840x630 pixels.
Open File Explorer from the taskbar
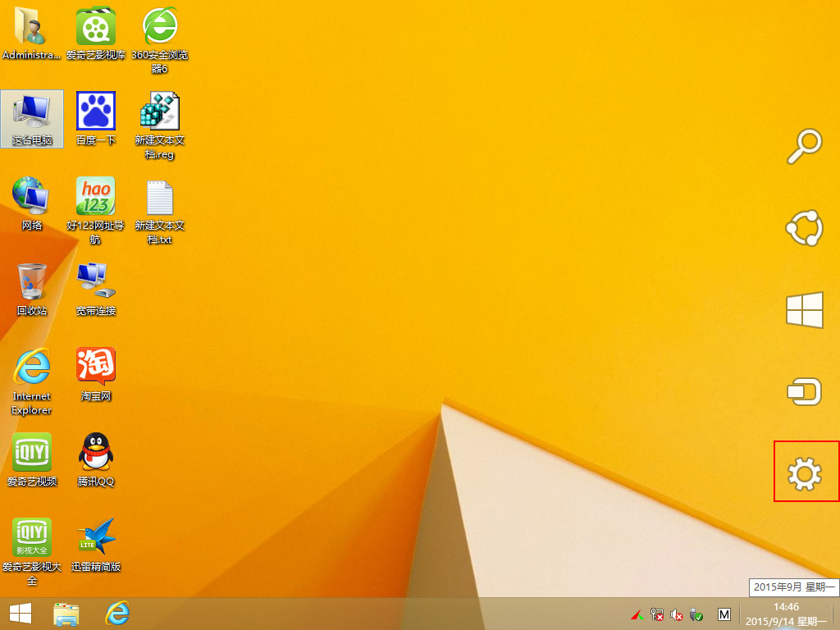66,614
